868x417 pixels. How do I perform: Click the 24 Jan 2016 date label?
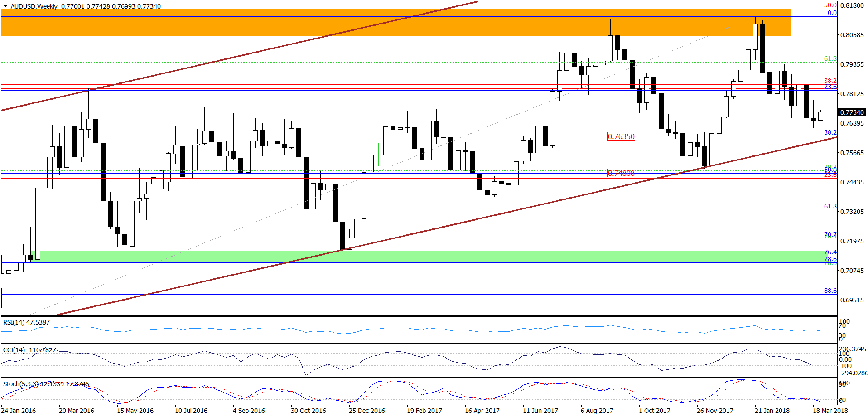tap(19, 411)
